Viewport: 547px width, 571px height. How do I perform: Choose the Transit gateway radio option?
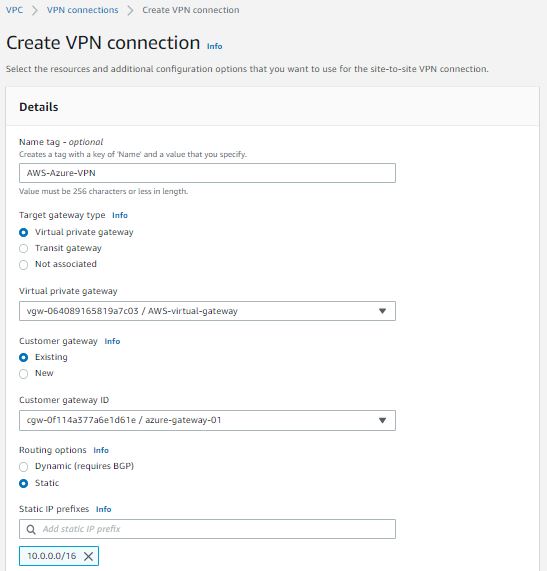click(x=24, y=248)
